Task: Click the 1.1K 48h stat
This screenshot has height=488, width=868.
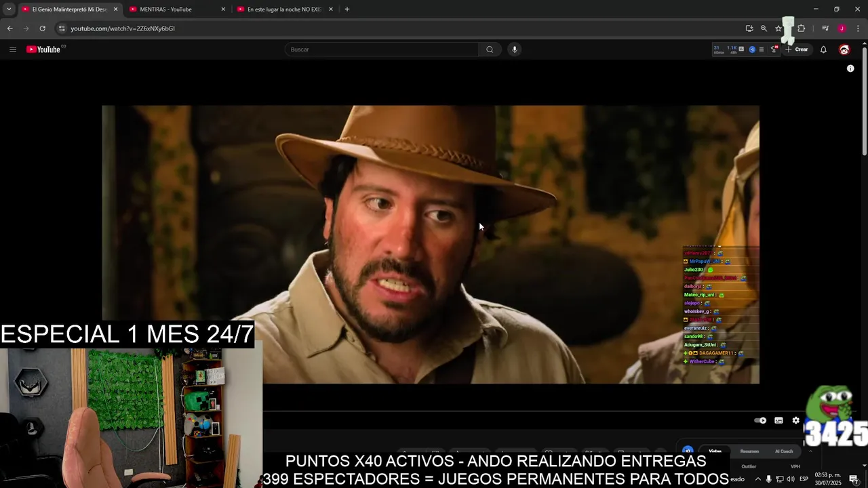Action: click(732, 49)
